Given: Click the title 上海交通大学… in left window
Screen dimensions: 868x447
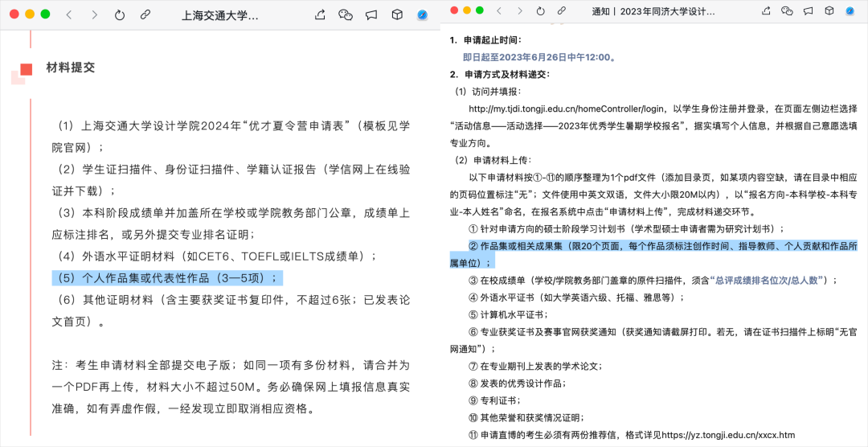Looking at the screenshot, I should click(x=219, y=15).
